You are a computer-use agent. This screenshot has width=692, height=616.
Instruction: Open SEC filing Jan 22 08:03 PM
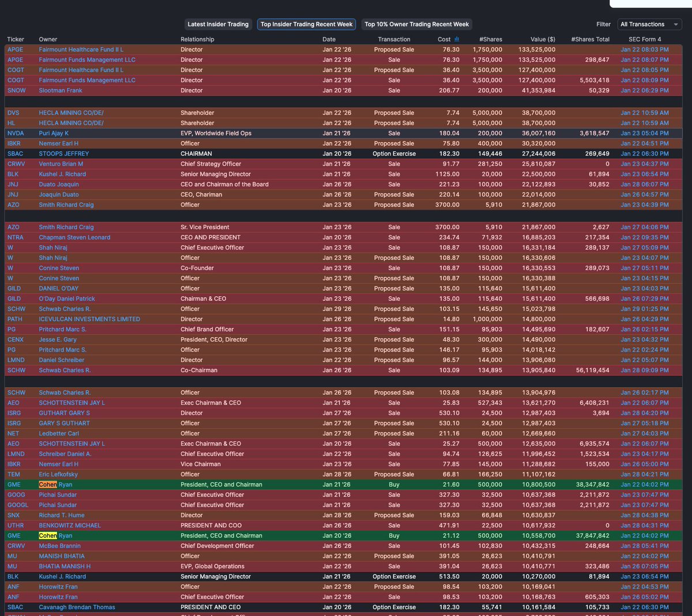[x=645, y=50]
